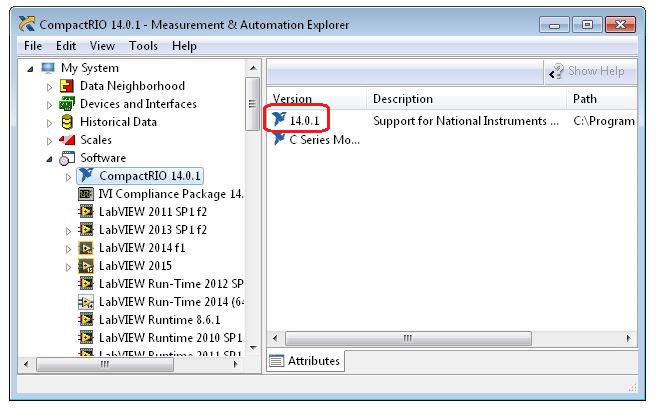
Task: Collapse the My System tree node
Action: click(30, 68)
